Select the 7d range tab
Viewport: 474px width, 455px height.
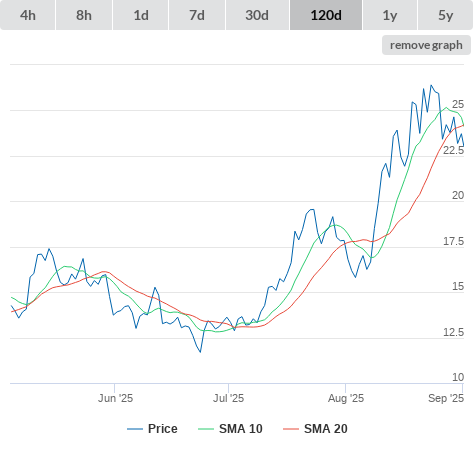point(197,15)
